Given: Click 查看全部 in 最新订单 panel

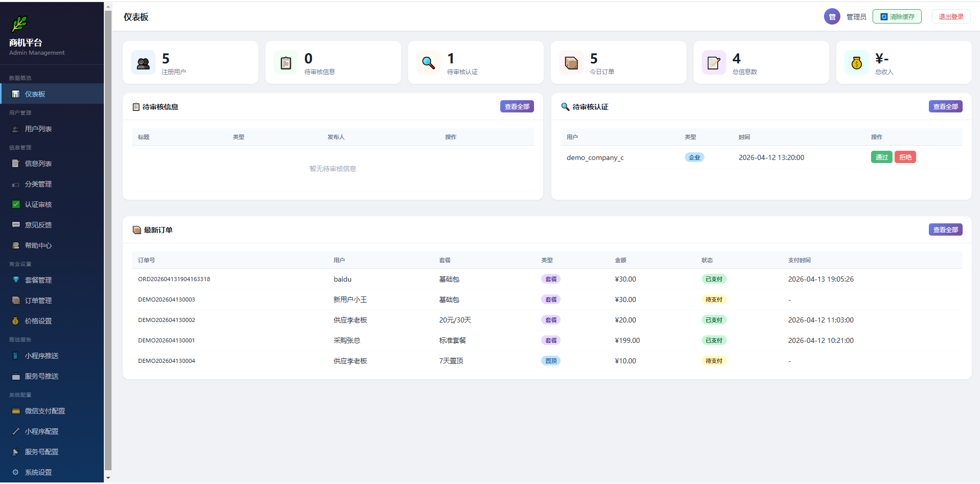Looking at the screenshot, I should coord(945,230).
